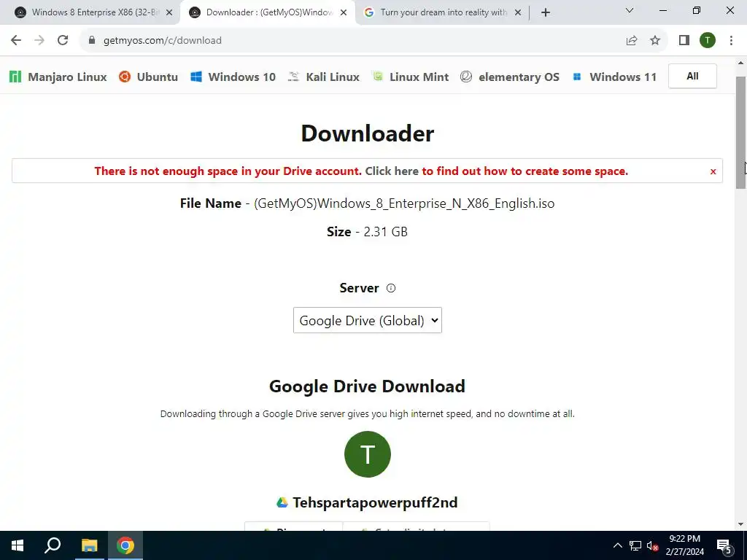Viewport: 747px width, 560px height.
Task: Share this page via share icon
Action: (x=632, y=41)
